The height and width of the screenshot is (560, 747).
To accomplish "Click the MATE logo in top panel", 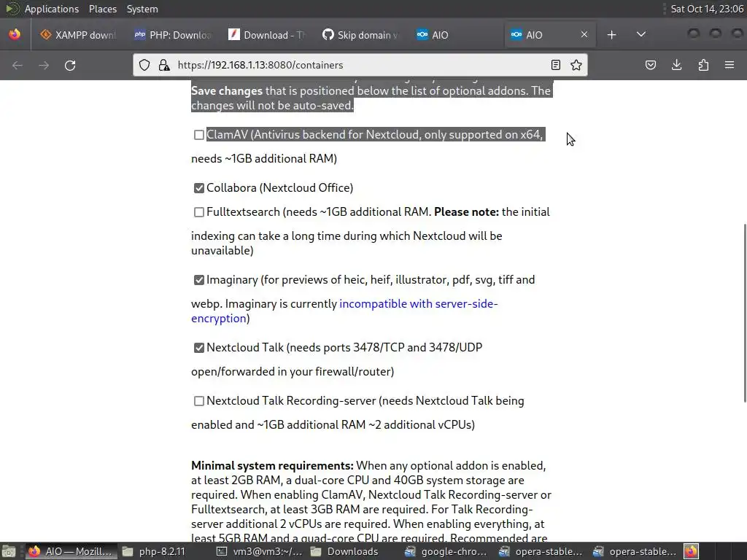I will point(12,9).
